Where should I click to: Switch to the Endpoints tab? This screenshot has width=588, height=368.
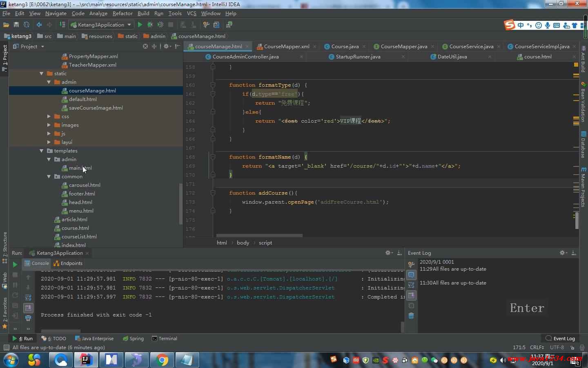click(x=68, y=263)
